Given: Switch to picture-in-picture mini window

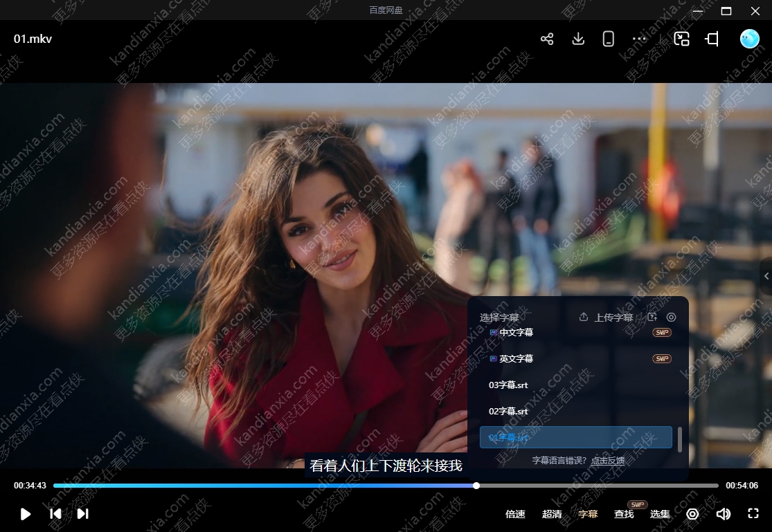Looking at the screenshot, I should pyautogui.click(x=681, y=39).
